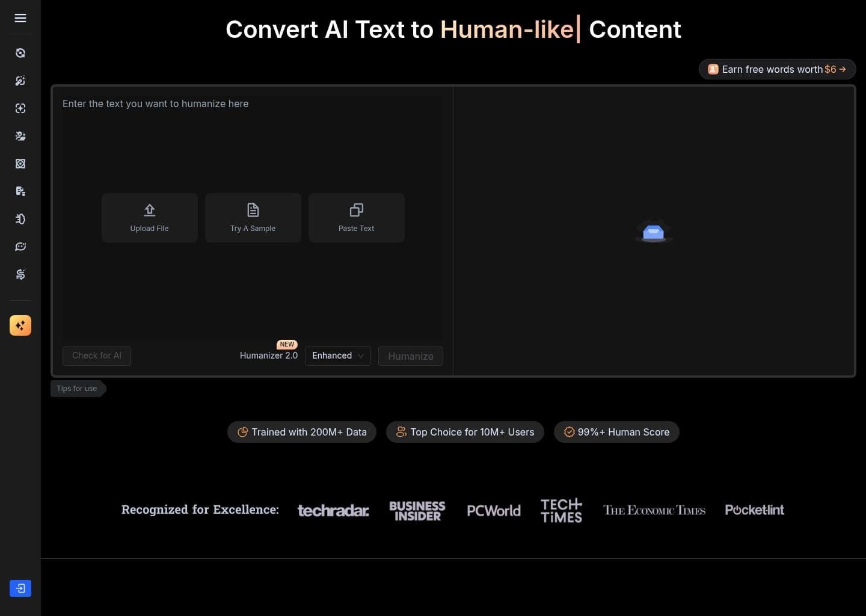
Task: Open the document sidebar icon
Action: point(20,191)
